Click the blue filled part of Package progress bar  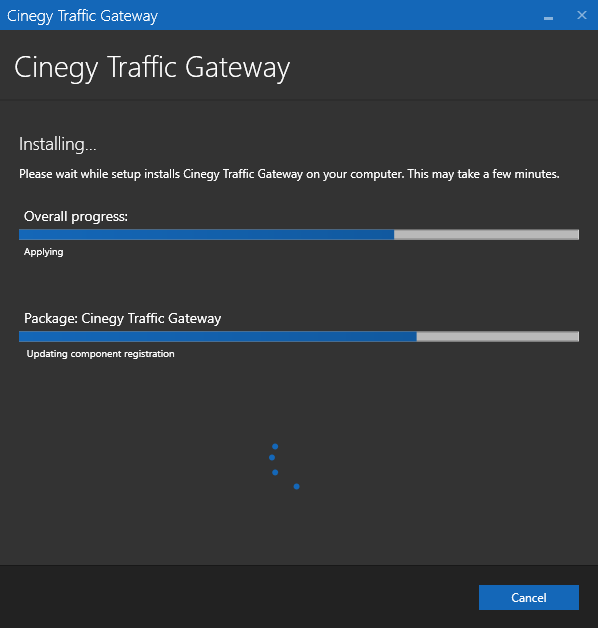[x=217, y=336]
